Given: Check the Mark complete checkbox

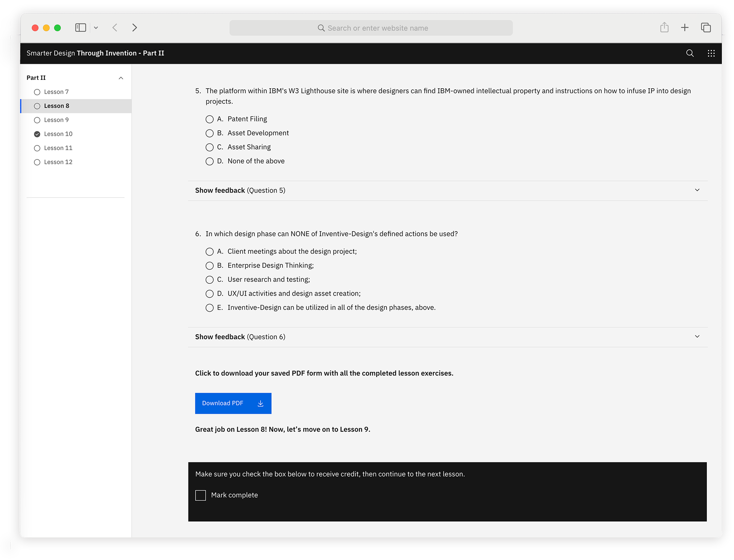Looking at the screenshot, I should (x=201, y=495).
